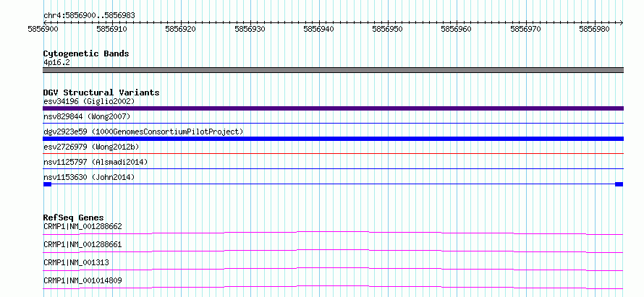
Task: Click ruler position label 5856980
Action: [594, 29]
